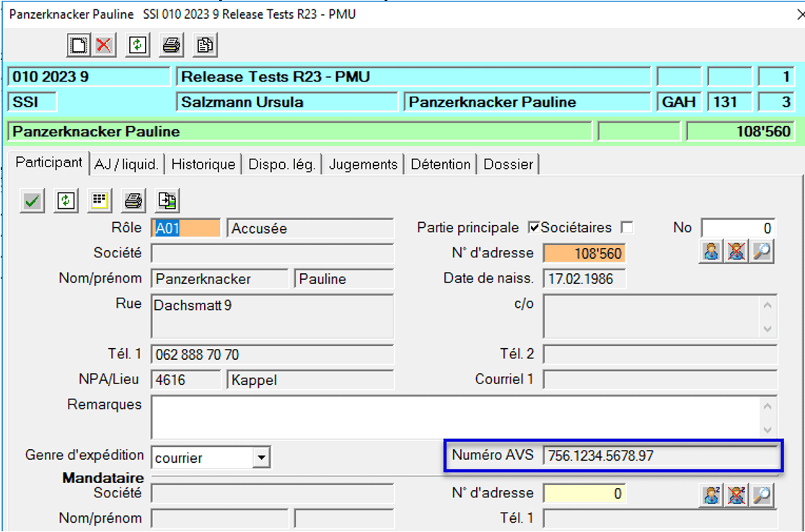Viewport: 805px width, 532px height.
Task: Open the Dossier tab
Action: (509, 164)
